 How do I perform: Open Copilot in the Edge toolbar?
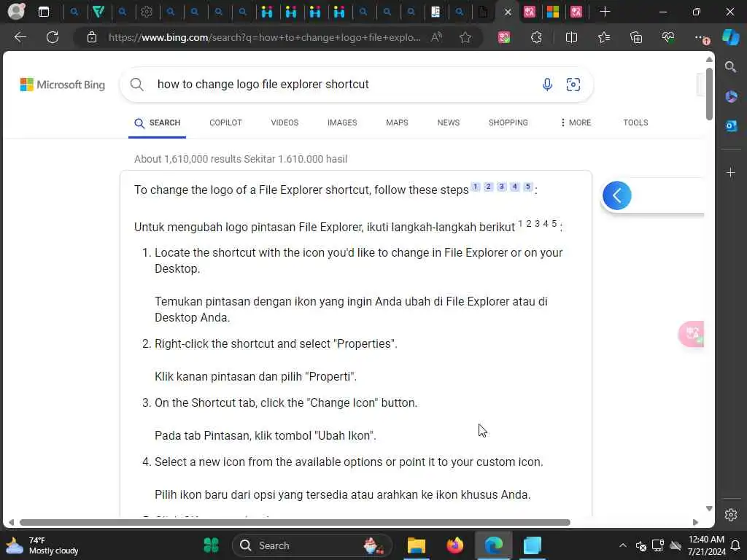[730, 37]
